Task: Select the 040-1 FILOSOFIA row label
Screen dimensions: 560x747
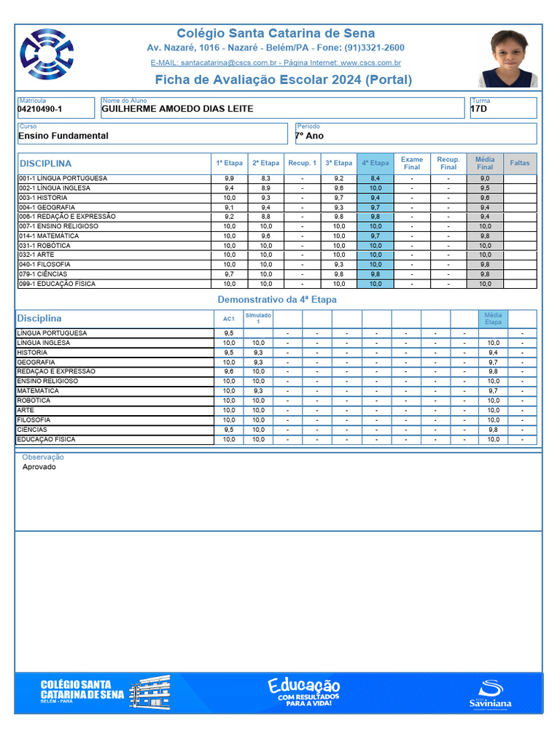Action: pos(44,264)
